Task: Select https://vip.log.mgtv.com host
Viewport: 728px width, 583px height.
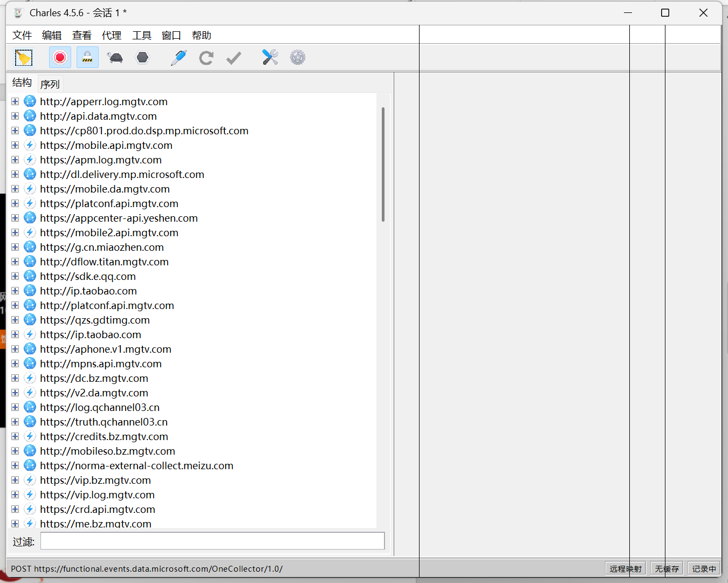Action: click(97, 495)
